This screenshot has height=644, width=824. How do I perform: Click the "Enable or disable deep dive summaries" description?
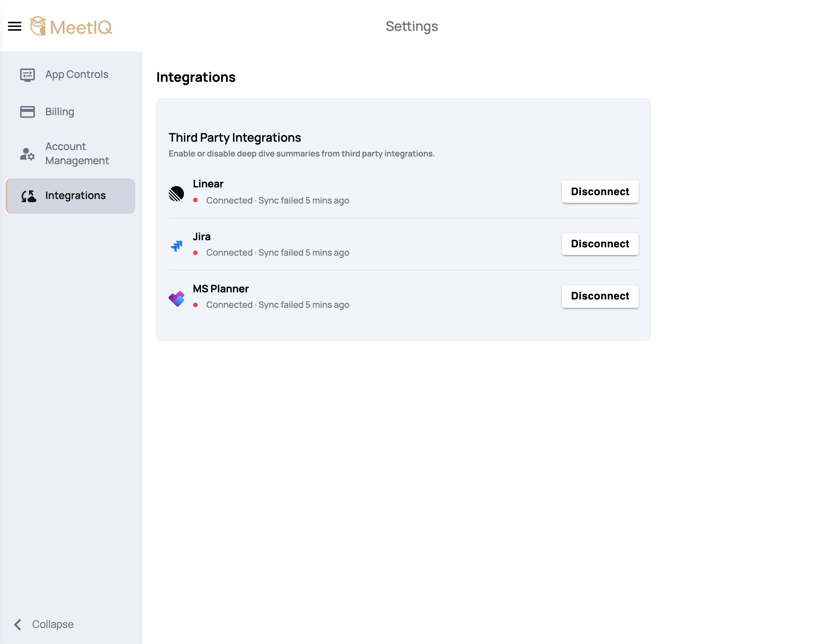302,154
